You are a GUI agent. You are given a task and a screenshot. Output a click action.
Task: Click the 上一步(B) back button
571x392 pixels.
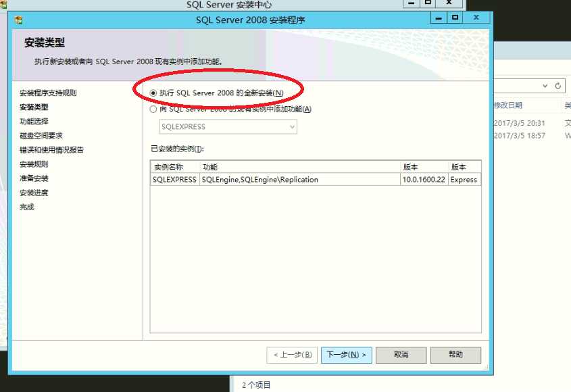[292, 355]
